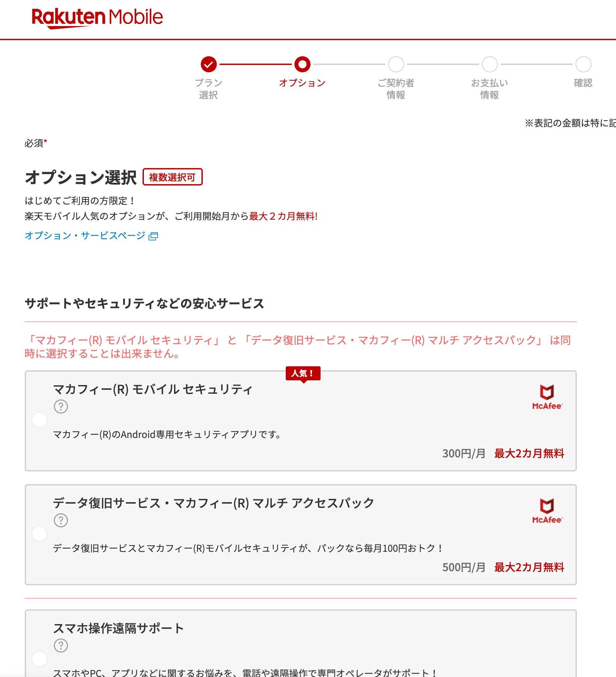The width and height of the screenshot is (616, 677).
Task: Click the オプション選択 heading
Action: (x=81, y=177)
